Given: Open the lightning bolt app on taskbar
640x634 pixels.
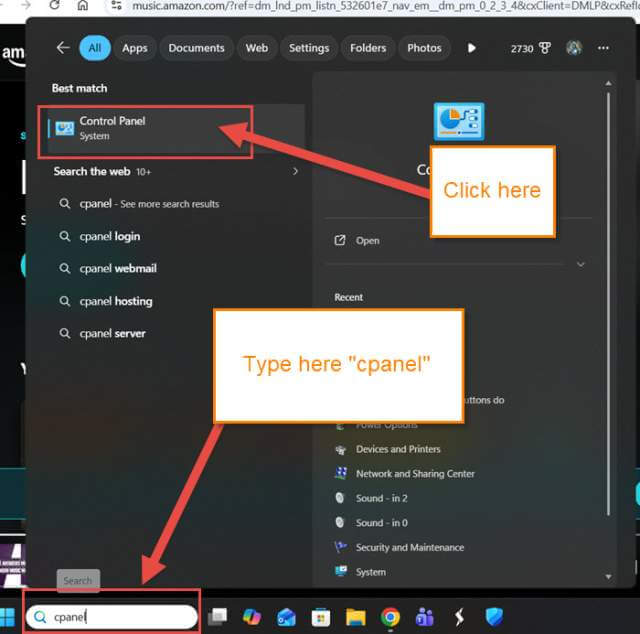Looking at the screenshot, I should click(x=460, y=617).
